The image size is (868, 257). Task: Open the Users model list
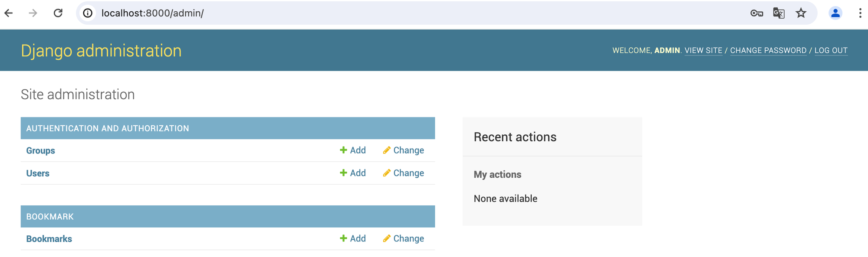38,173
